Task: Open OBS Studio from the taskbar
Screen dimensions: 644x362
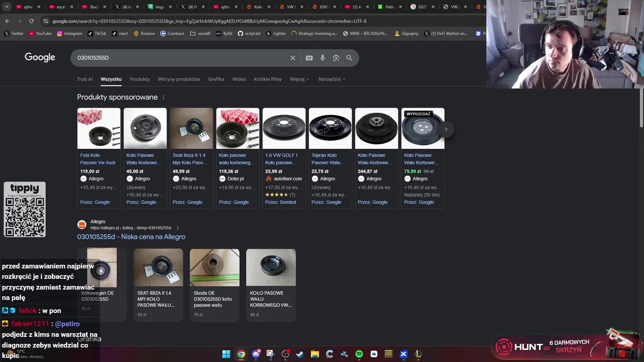Action: coord(285,354)
